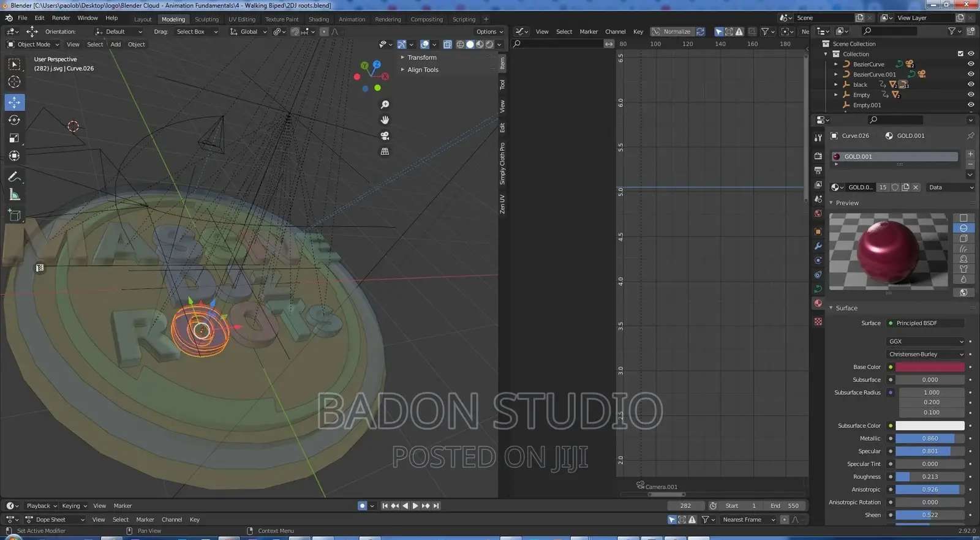Switch to the Sculpting workspace tab
This screenshot has width=980, height=540.
206,20
